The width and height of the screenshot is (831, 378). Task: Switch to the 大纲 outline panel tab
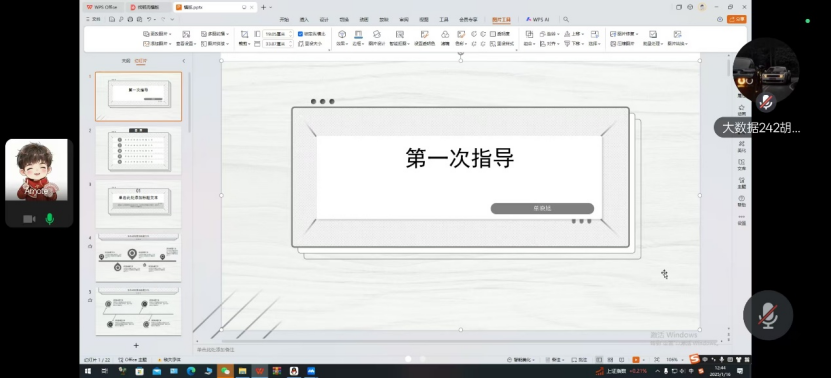(126, 61)
